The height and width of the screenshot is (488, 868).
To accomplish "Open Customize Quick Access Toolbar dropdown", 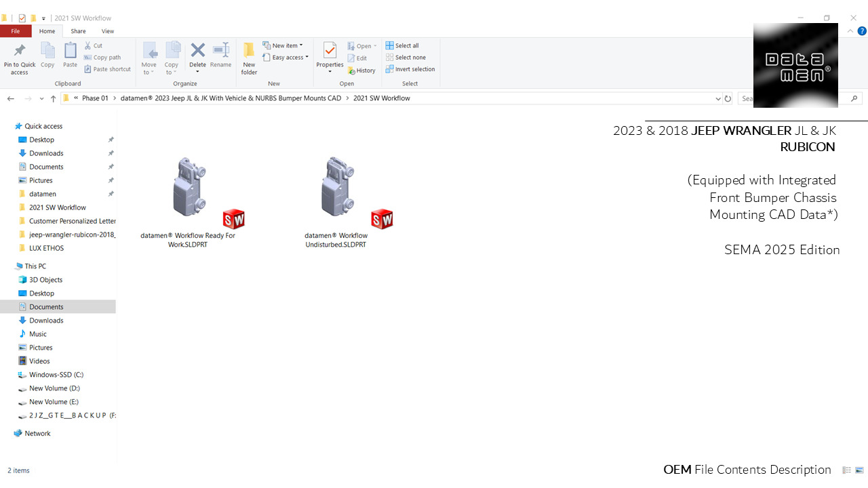I will click(x=44, y=18).
